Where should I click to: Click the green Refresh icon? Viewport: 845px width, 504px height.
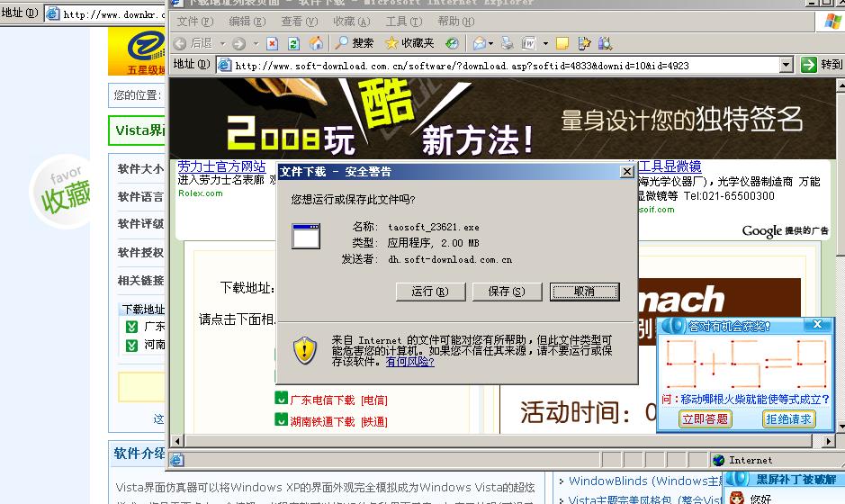tap(293, 43)
